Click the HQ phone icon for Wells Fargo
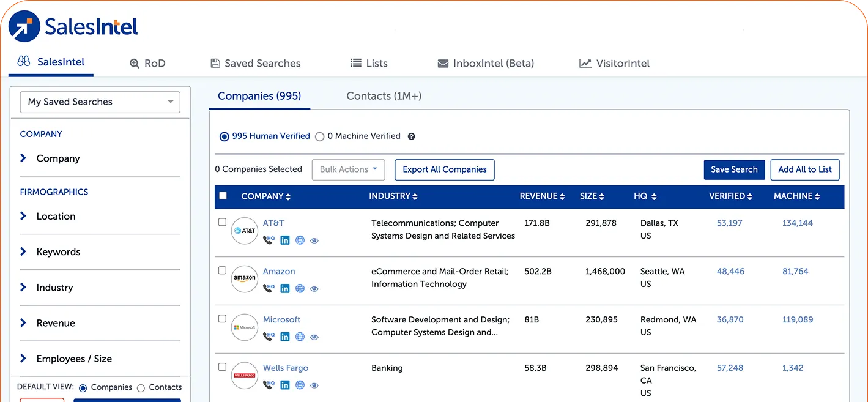This screenshot has height=402, width=868. pyautogui.click(x=269, y=385)
